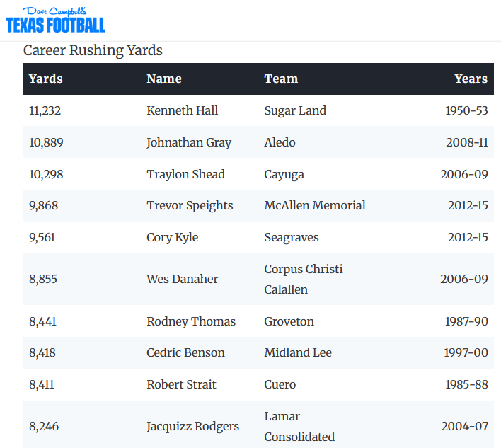This screenshot has width=501, height=448.
Task: Click Robert Strait's name
Action: point(181,384)
